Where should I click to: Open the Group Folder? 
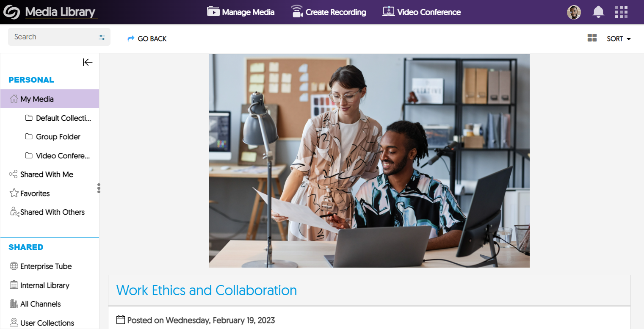coord(53,136)
